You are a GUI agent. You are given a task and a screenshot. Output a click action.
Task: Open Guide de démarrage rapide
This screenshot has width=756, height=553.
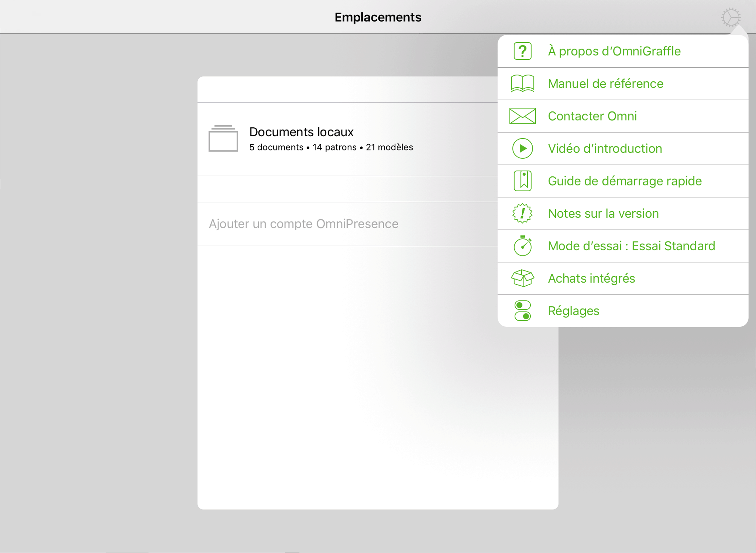[x=623, y=181]
